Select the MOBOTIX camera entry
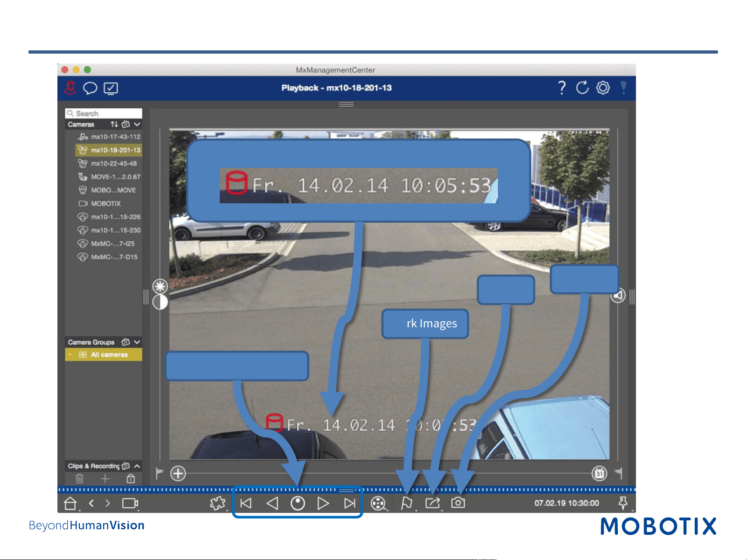This screenshot has width=747, height=560. (109, 204)
